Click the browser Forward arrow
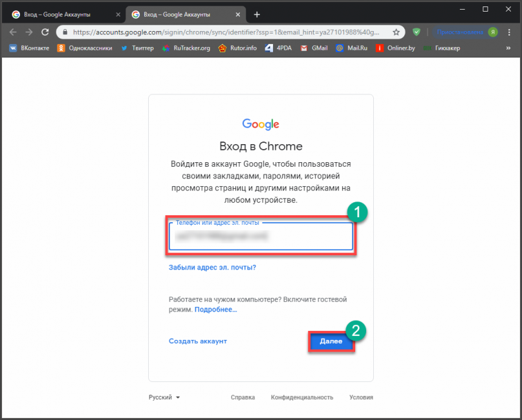Image resolution: width=522 pixels, height=420 pixels. point(29,32)
